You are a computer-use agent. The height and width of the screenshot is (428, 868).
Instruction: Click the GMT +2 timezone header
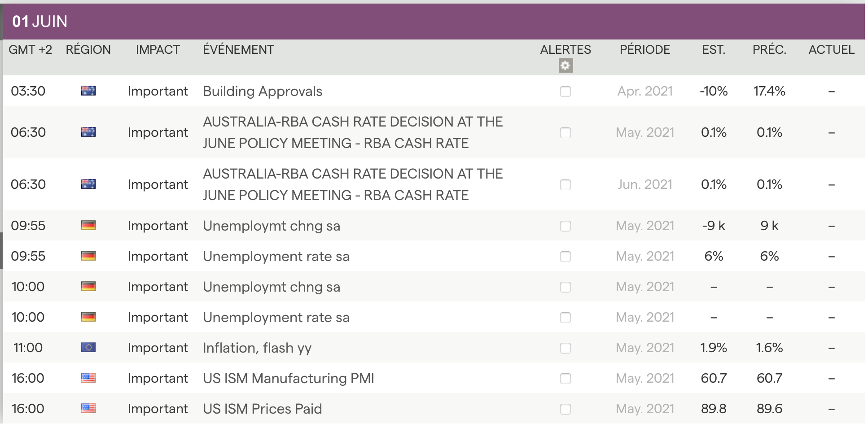(x=30, y=50)
